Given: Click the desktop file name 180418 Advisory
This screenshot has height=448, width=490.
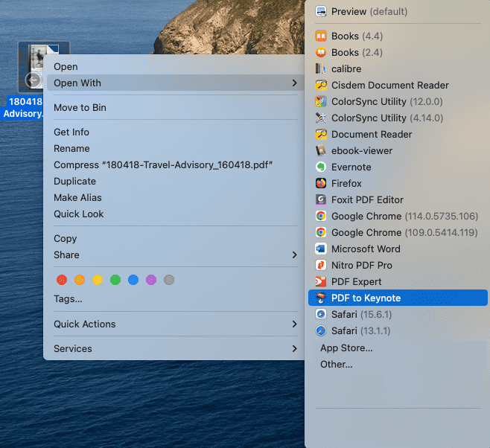Looking at the screenshot, I should pyautogui.click(x=22, y=108).
